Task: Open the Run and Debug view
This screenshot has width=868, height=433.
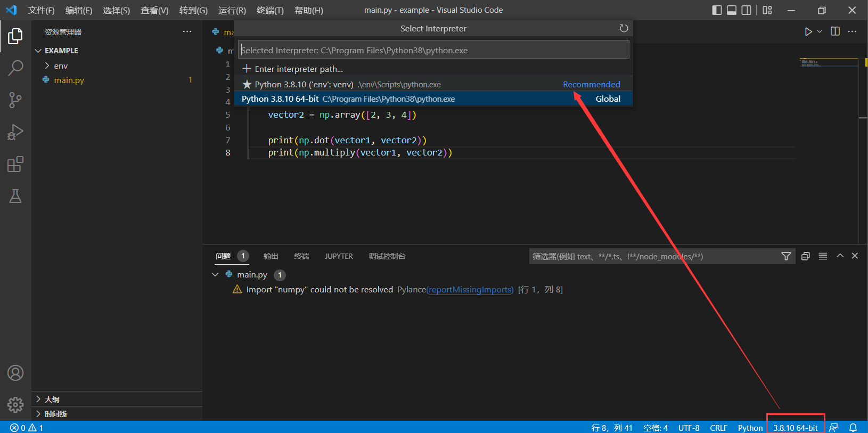Action: click(x=15, y=132)
